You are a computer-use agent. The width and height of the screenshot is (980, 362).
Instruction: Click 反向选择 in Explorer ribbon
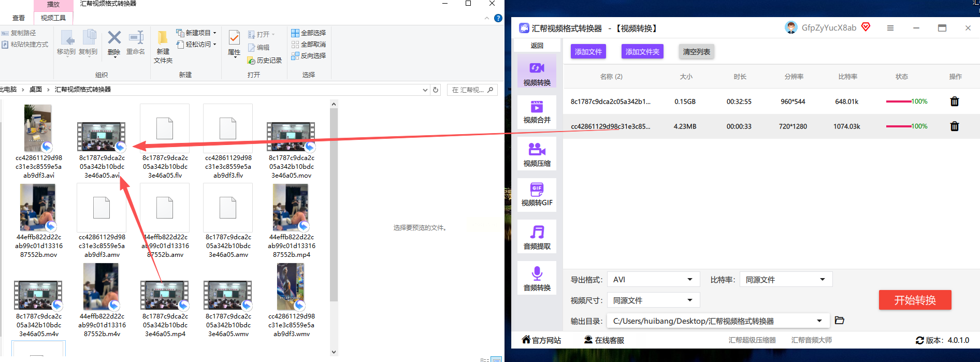(x=309, y=55)
